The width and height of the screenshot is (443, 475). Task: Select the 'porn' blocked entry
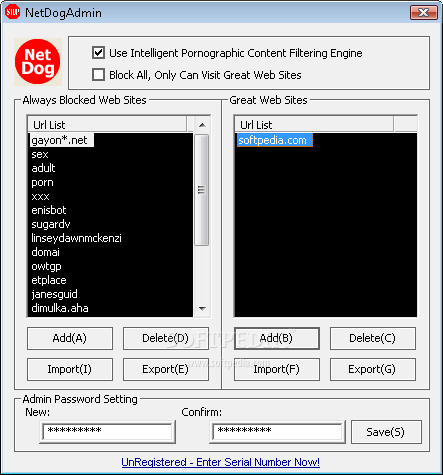coord(42,182)
